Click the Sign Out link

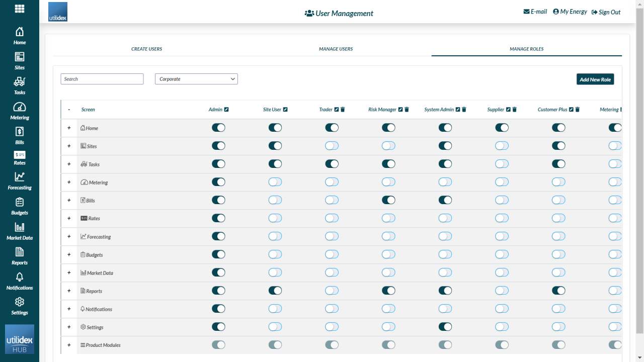[x=606, y=12]
